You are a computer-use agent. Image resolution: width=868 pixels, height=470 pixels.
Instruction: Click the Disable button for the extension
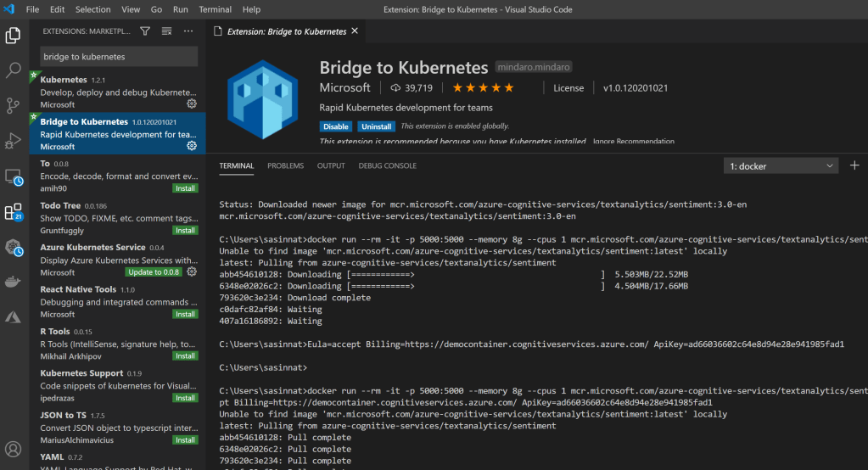coord(335,126)
